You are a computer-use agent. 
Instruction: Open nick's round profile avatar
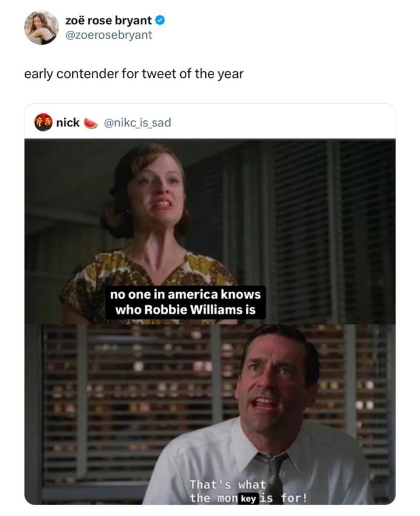(x=43, y=122)
